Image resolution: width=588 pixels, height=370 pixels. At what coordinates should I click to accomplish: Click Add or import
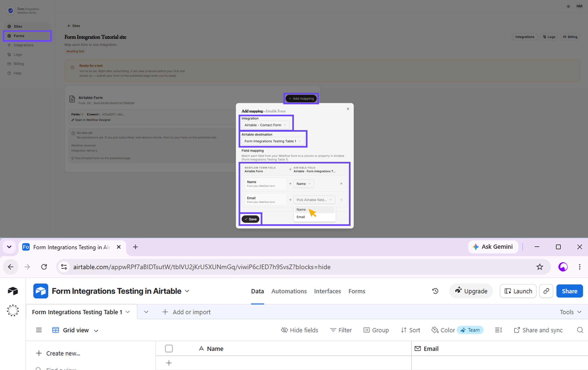186,312
